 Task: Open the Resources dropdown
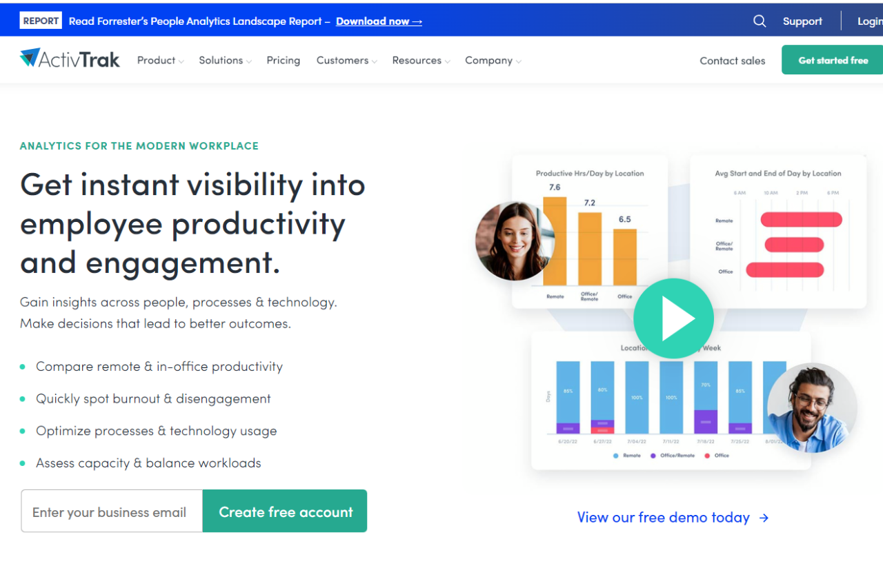[x=421, y=61]
